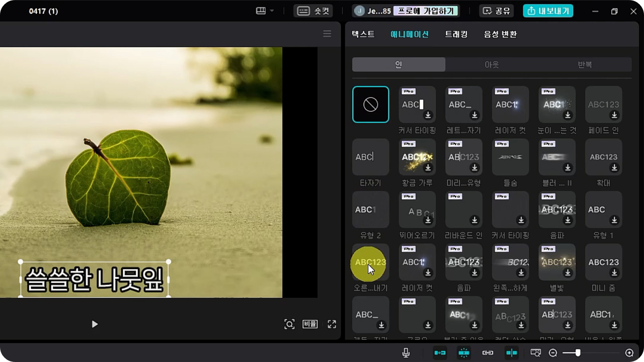The width and height of the screenshot is (644, 362).
Task: Select the 쓸쓸한 나뭇잎 text box in preview
Action: pyautogui.click(x=95, y=279)
